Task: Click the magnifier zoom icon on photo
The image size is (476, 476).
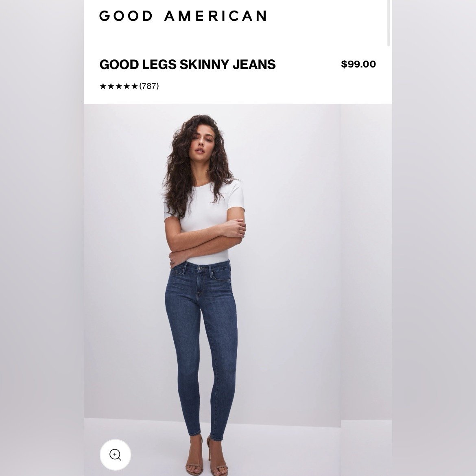Action: point(116,455)
